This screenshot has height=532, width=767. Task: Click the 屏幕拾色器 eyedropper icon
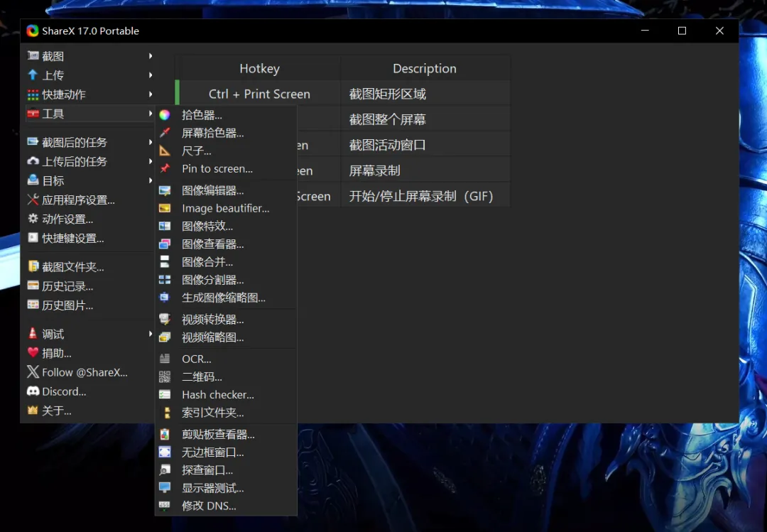165,133
